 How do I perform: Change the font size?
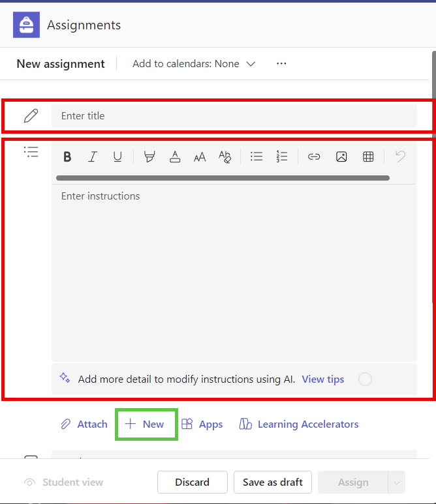coord(200,156)
